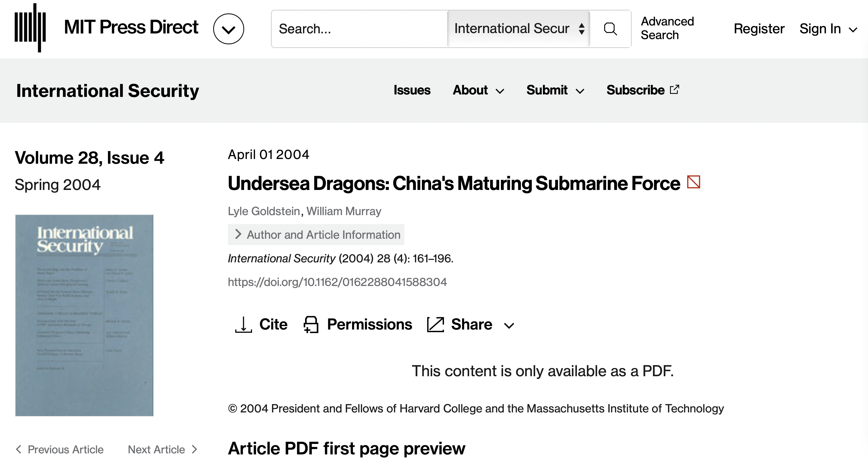Open the International Security search scope dropdown
Viewport: 868px width, 467px height.
(x=519, y=29)
